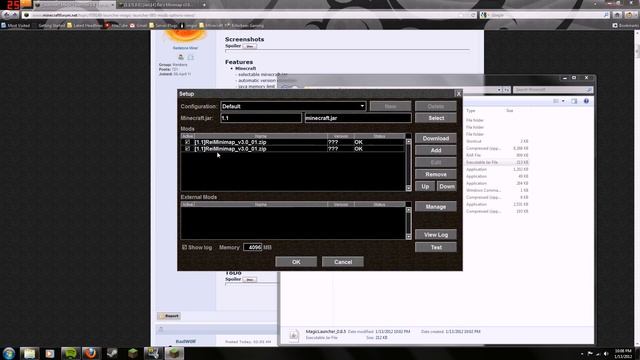Select second ReiMinimap_v3.0_01.zip row name
Screen dimensions: 640x360
230,149
